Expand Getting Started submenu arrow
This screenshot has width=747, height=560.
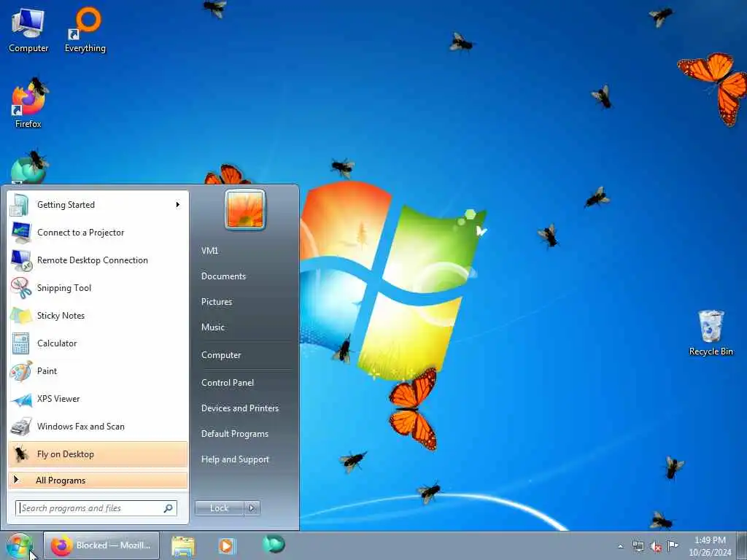(x=178, y=205)
